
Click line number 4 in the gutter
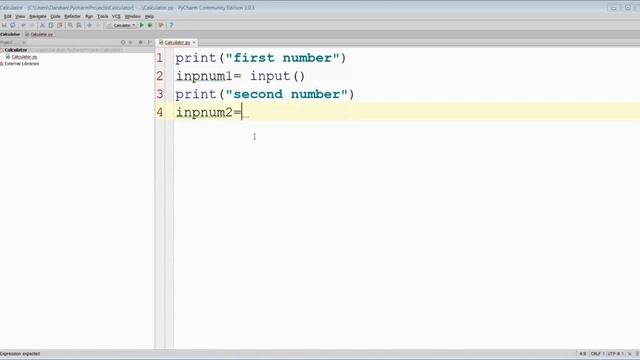point(160,112)
